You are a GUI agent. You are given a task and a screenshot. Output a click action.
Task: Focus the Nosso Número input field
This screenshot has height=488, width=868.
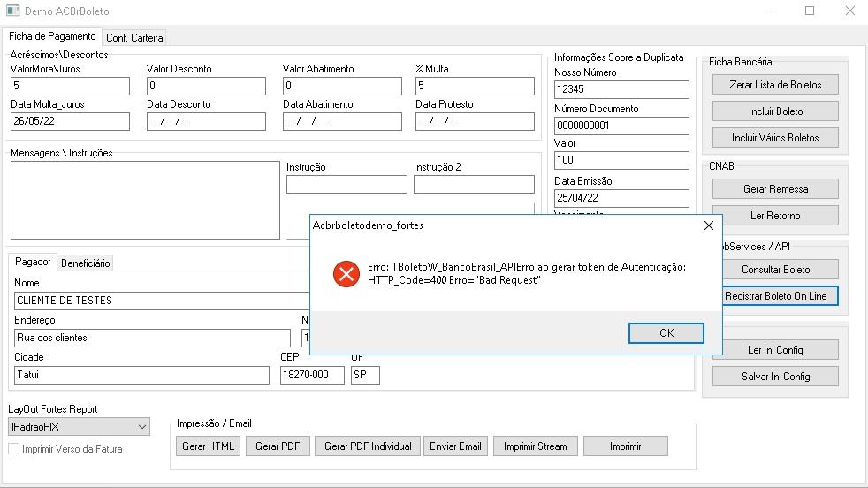[621, 89]
